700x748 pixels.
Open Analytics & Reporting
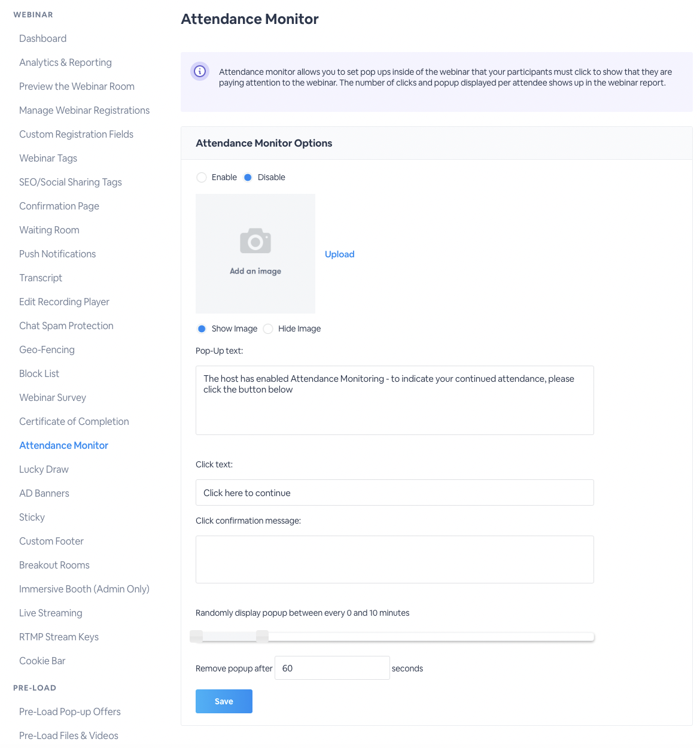coord(65,62)
